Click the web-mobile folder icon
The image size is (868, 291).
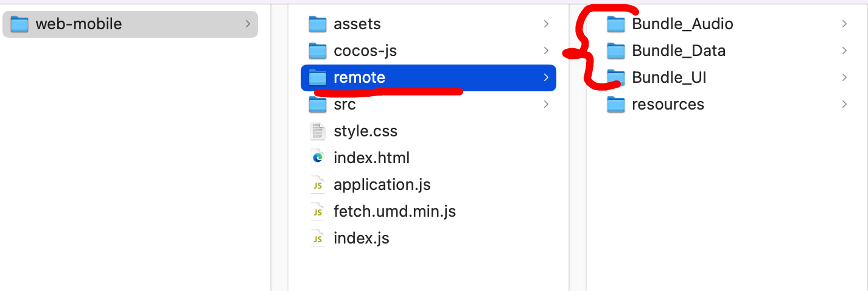click(x=19, y=24)
